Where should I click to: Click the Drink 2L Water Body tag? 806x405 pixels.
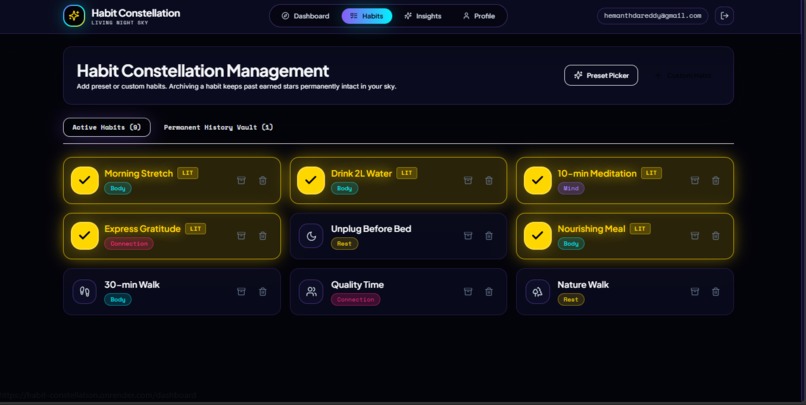[344, 189]
